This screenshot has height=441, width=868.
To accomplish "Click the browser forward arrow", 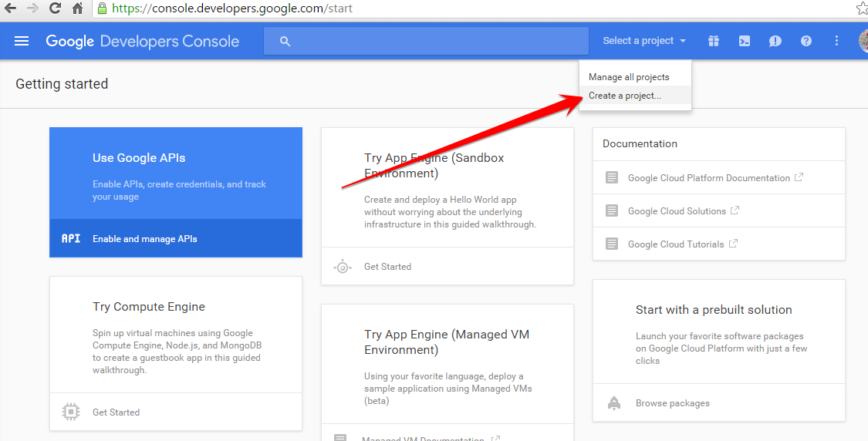I will tap(32, 8).
